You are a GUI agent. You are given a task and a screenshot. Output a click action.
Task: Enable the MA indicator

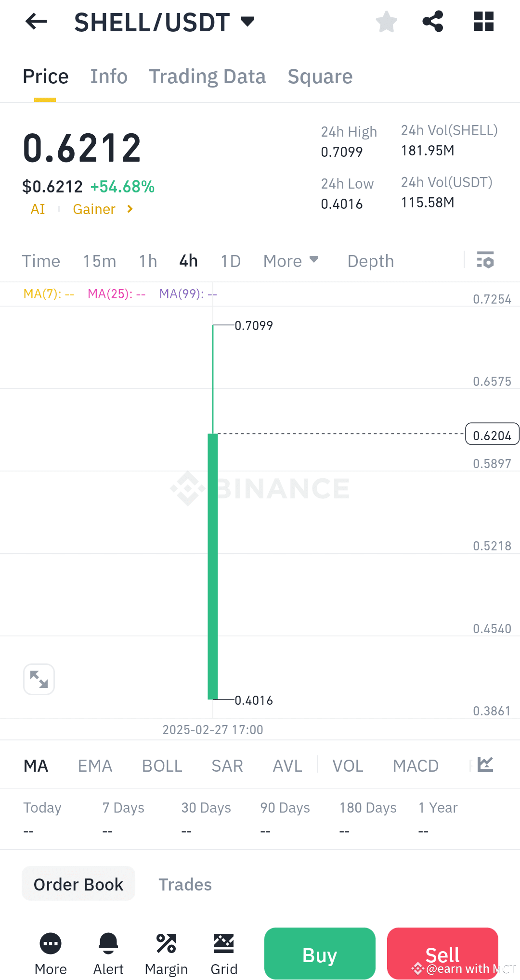pyautogui.click(x=36, y=765)
